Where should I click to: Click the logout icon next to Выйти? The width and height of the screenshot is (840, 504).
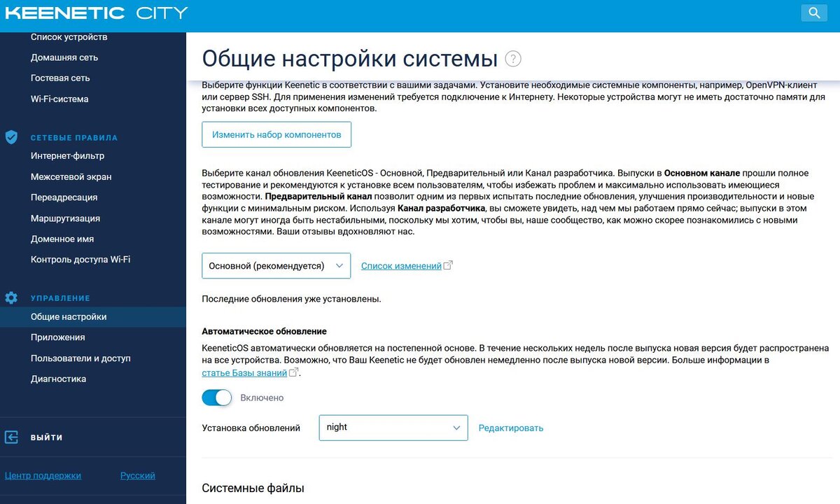(x=11, y=437)
